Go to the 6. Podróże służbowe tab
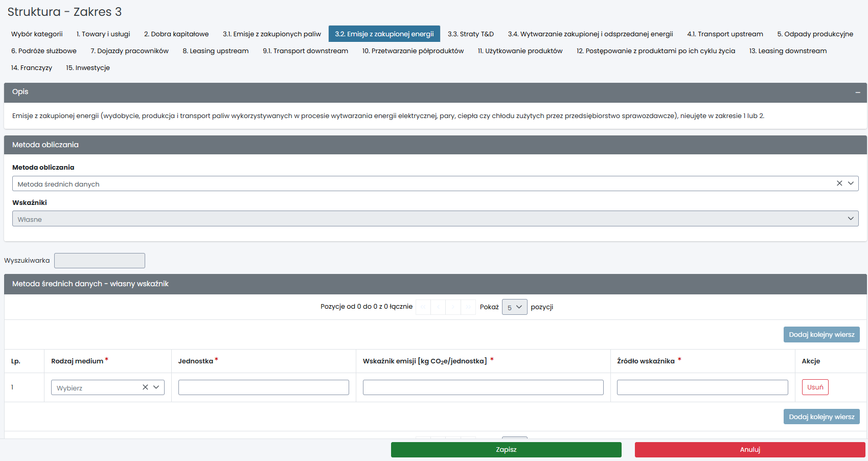This screenshot has height=461, width=868. click(44, 51)
